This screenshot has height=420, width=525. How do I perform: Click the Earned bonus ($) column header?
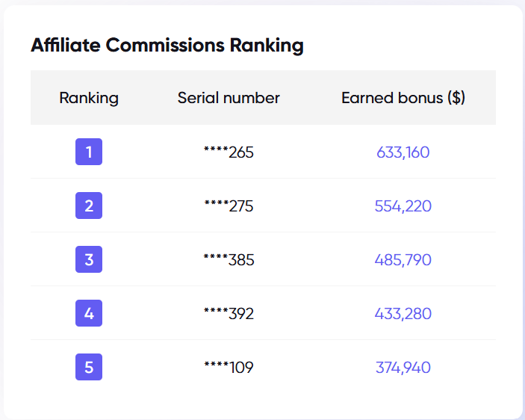coord(403,98)
